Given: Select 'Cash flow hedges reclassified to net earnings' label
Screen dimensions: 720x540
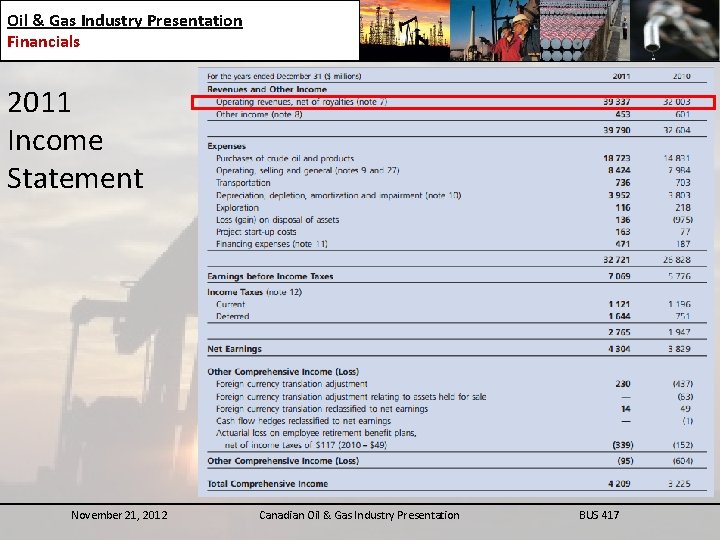Looking at the screenshot, I should [304, 421].
